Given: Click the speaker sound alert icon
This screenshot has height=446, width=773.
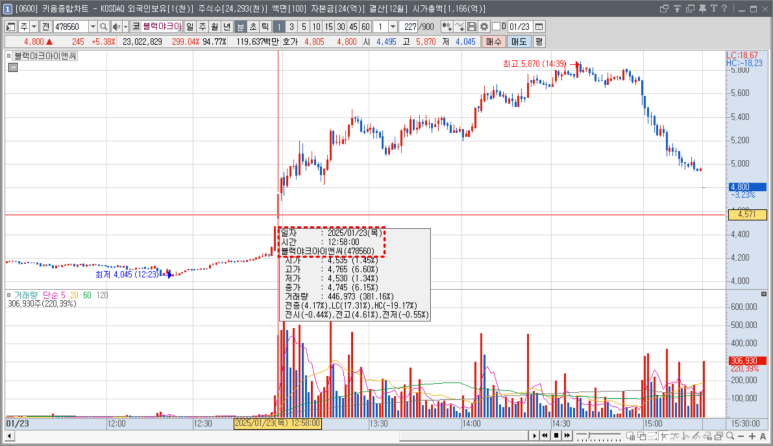Looking at the screenshot, I should point(116,27).
